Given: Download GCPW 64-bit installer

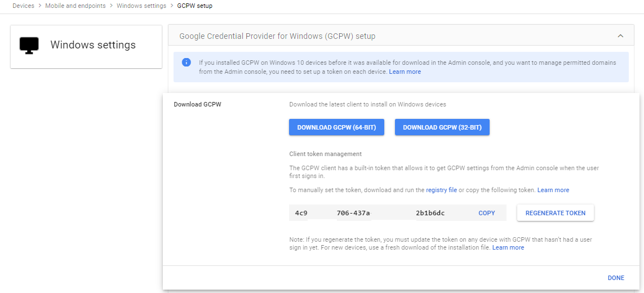Looking at the screenshot, I should [336, 127].
